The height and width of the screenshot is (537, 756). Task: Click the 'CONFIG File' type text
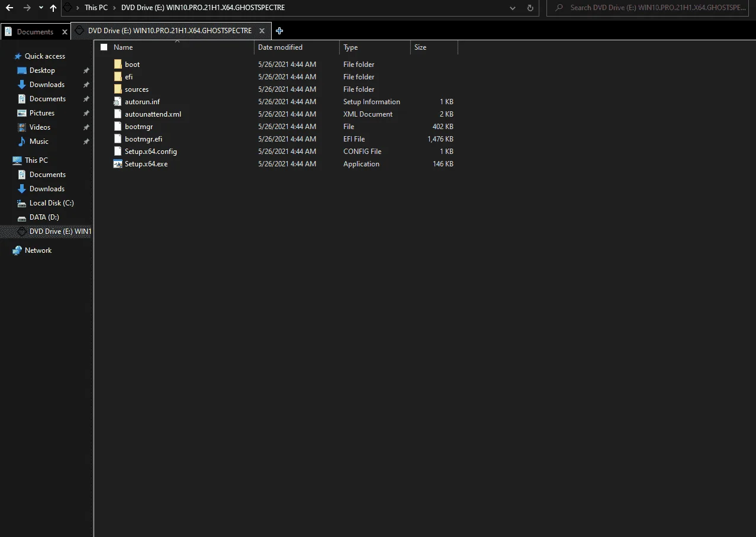362,151
